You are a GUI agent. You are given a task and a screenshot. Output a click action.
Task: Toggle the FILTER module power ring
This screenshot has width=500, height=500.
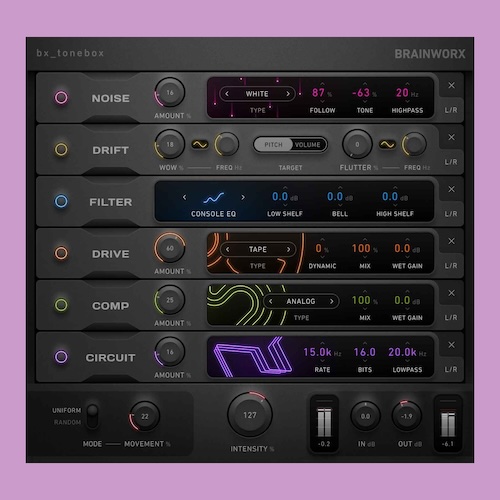click(61, 201)
